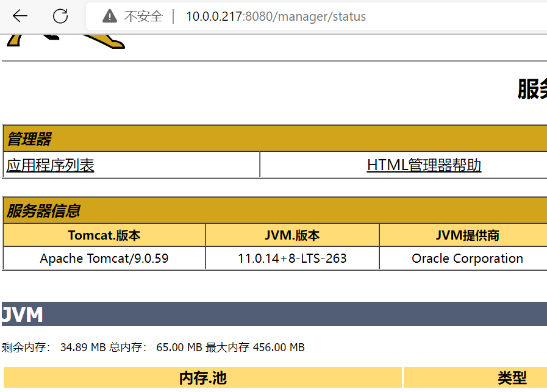
Task: Click the not-secure warning triangle icon
Action: [110, 16]
